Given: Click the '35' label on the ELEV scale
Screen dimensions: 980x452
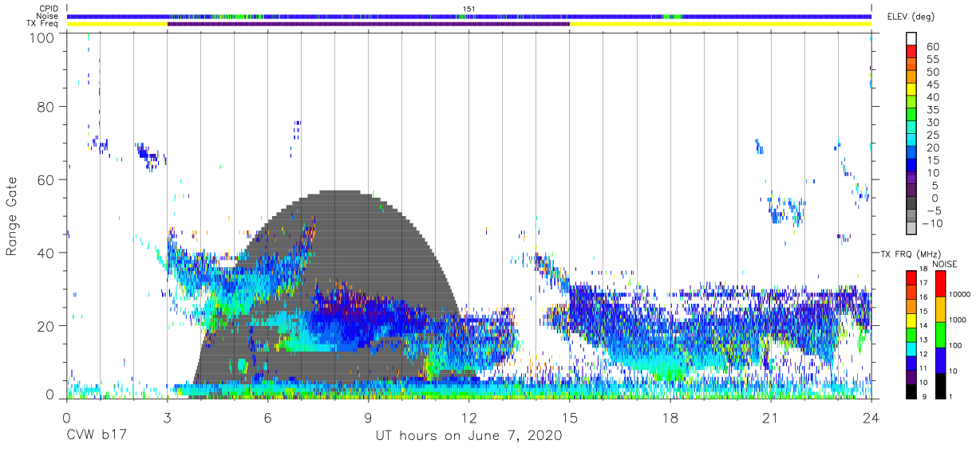Looking at the screenshot, I should 932,110.
